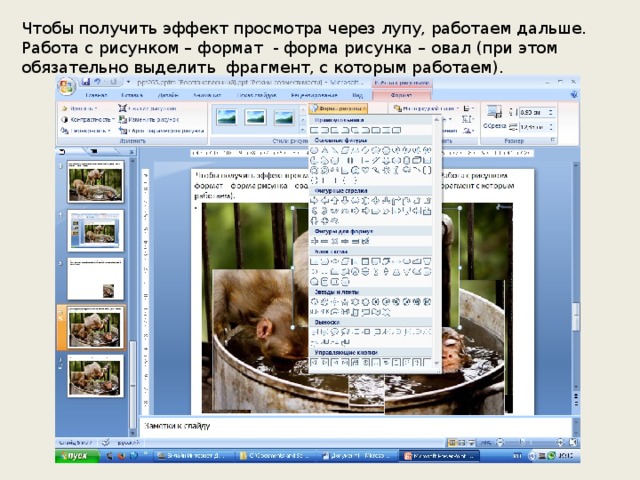
Task: Click the zoom slider handle
Action: click(x=522, y=442)
